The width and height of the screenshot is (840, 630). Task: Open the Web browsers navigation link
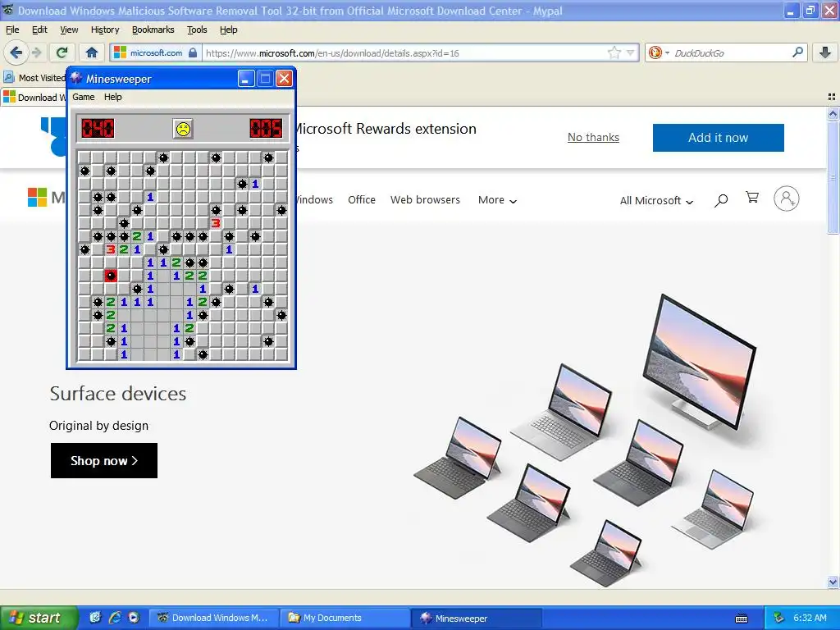425,200
